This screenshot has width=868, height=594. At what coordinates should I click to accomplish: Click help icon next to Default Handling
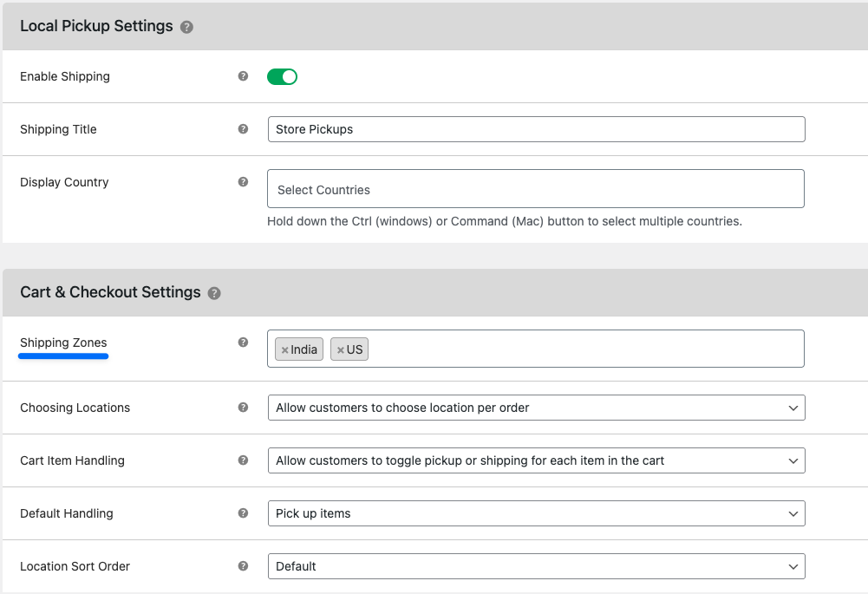coord(244,513)
